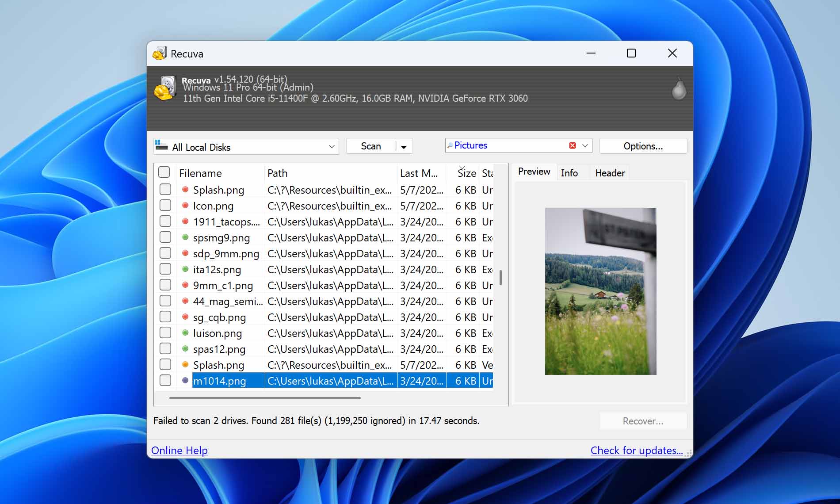Maximize the Recuva window
Image resolution: width=840 pixels, height=504 pixels.
631,53
